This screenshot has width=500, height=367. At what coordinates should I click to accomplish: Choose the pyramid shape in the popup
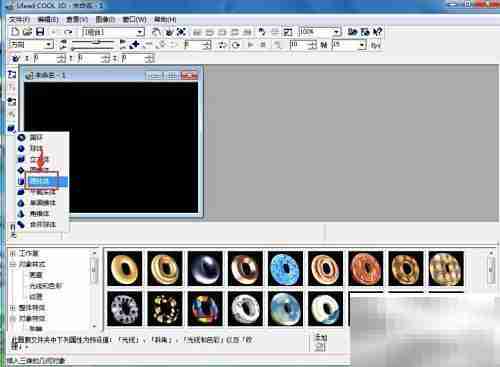click(x=43, y=213)
